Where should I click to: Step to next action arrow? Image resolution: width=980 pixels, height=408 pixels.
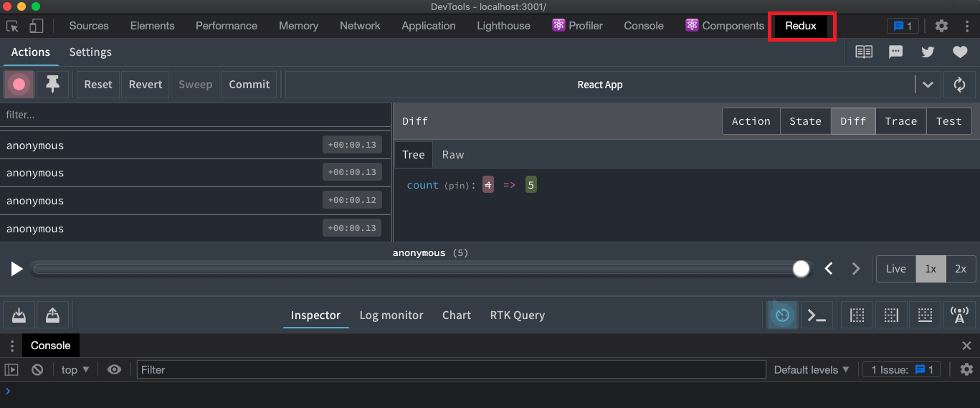[856, 269]
